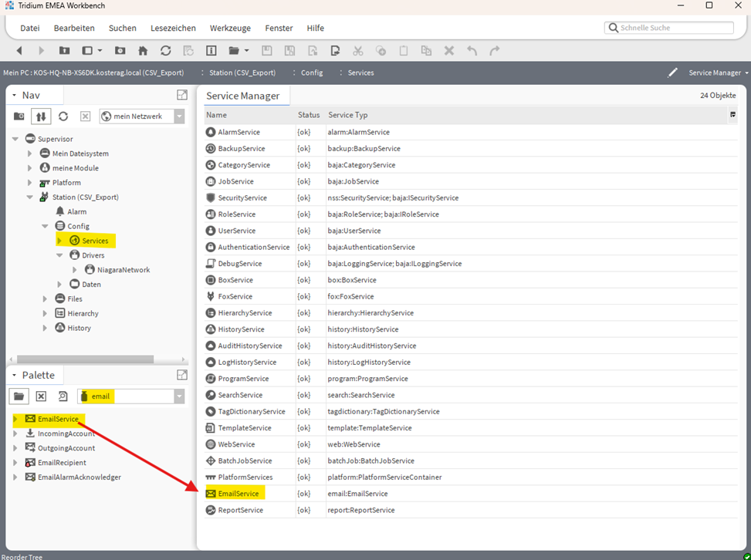The image size is (751, 560).
Task: Expand the Services tree node arrow
Action: click(60, 241)
